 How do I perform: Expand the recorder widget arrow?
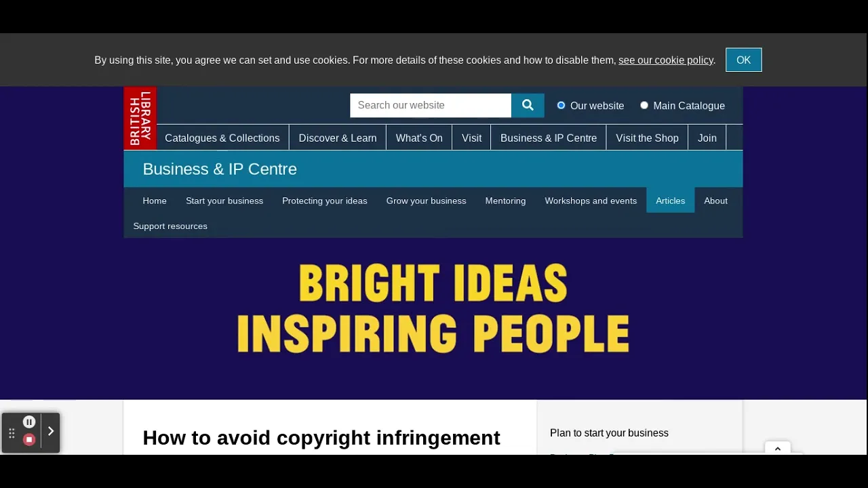click(x=51, y=431)
